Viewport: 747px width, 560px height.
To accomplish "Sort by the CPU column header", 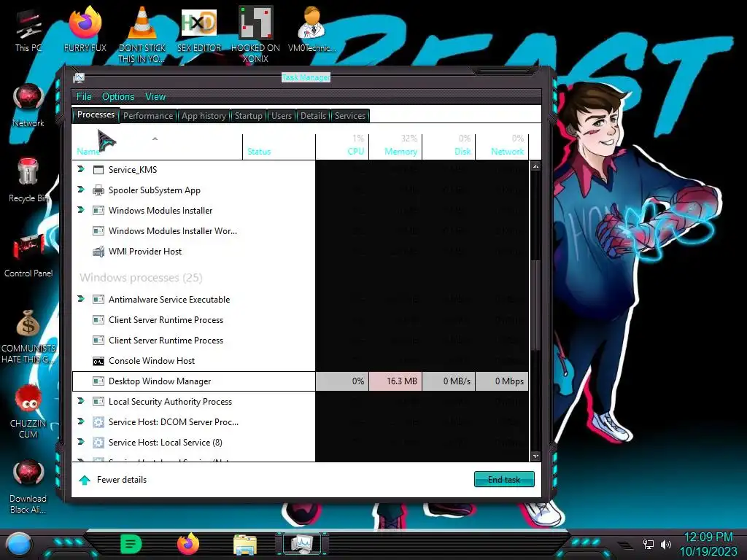I will (x=342, y=146).
